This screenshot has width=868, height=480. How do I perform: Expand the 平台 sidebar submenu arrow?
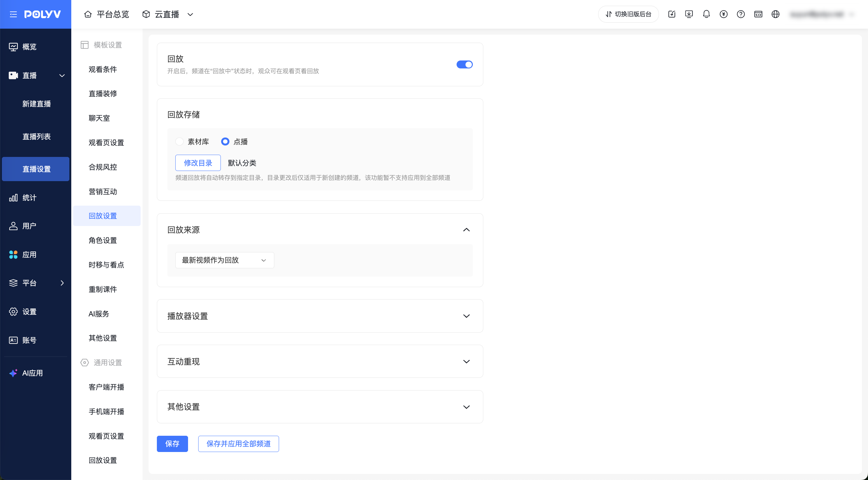[x=62, y=283]
